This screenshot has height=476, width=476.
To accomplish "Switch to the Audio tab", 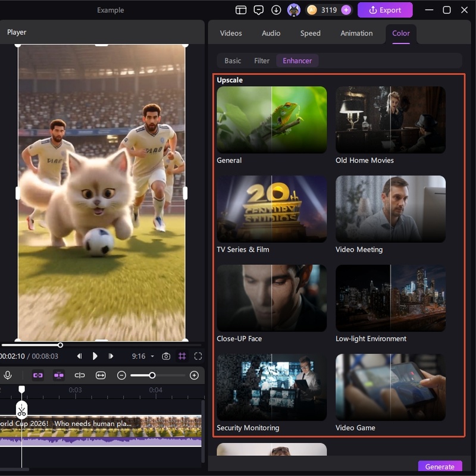I will point(271,33).
